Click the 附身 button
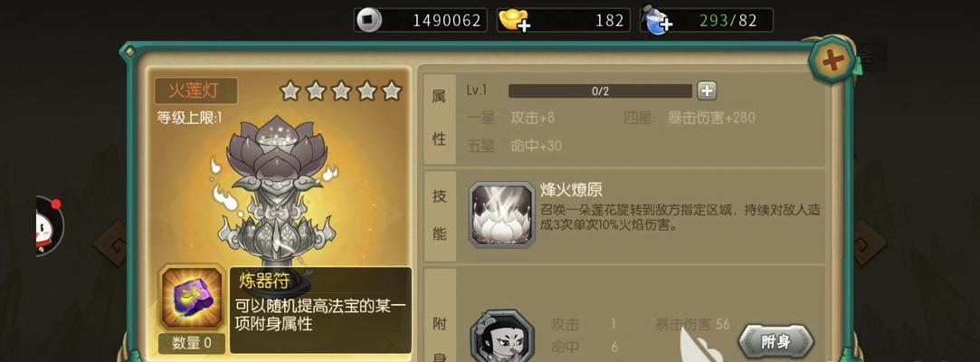Image resolution: width=980 pixels, height=362 pixels. pos(775,341)
